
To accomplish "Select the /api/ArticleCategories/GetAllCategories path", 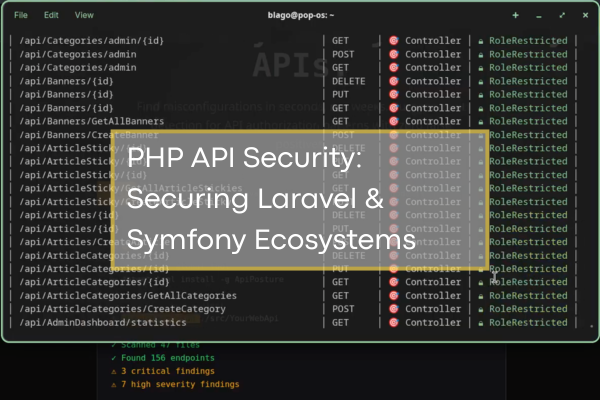I will point(128,296).
